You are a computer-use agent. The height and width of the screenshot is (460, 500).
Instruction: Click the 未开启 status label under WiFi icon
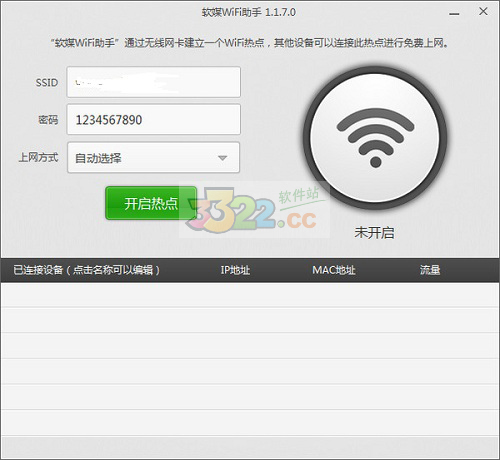point(374,233)
